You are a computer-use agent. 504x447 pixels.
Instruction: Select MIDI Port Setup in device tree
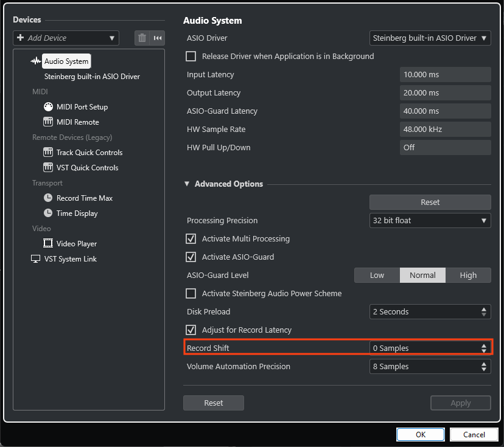tap(82, 106)
